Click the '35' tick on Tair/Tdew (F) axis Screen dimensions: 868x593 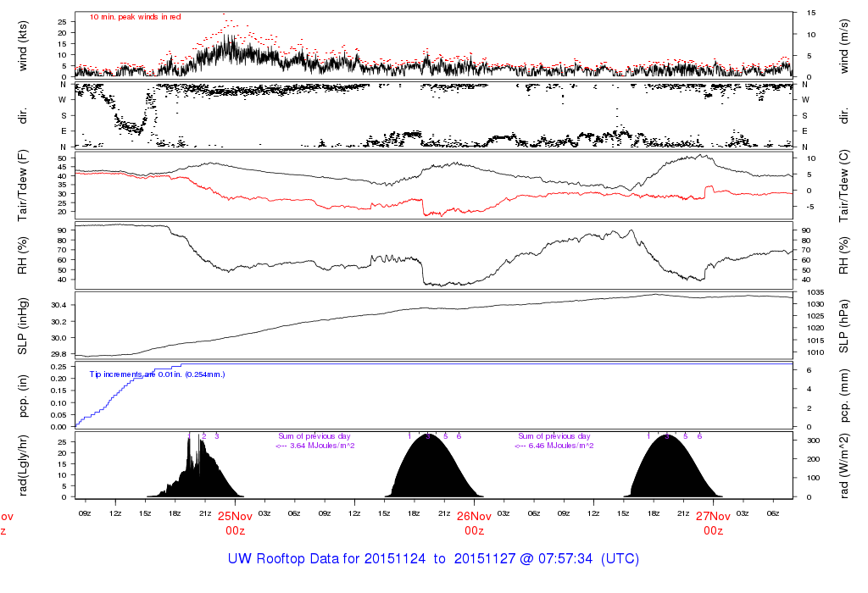point(62,186)
